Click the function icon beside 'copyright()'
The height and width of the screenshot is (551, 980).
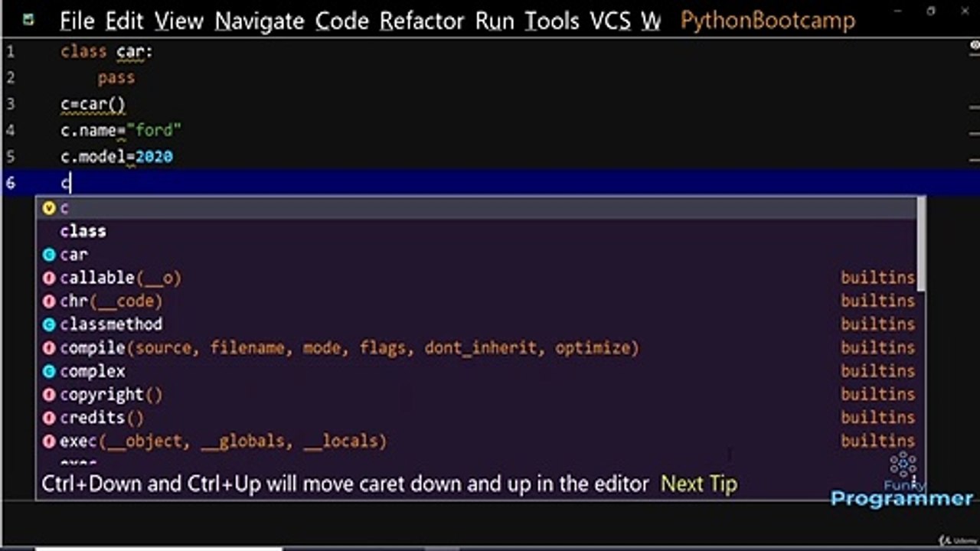click(x=49, y=395)
